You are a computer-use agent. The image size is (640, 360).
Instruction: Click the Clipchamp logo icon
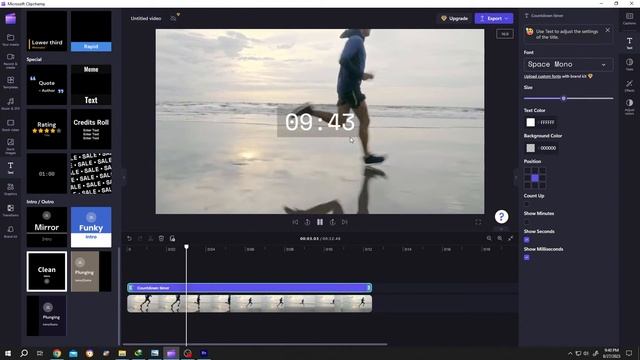(11, 18)
